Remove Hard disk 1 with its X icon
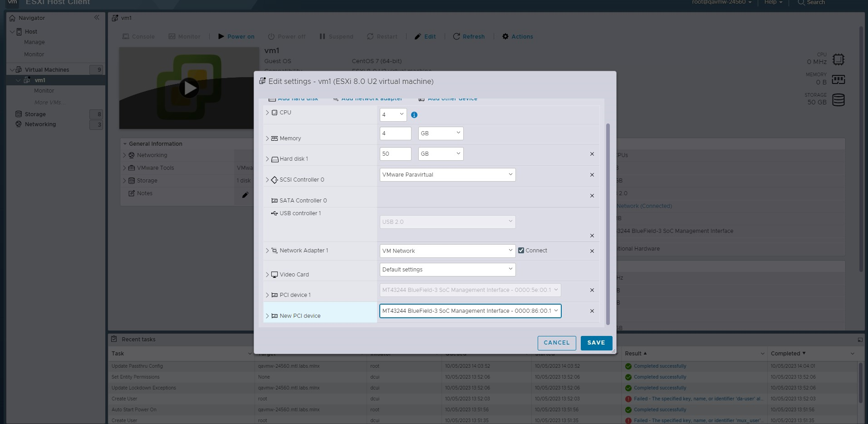The image size is (868, 424). pyautogui.click(x=592, y=154)
